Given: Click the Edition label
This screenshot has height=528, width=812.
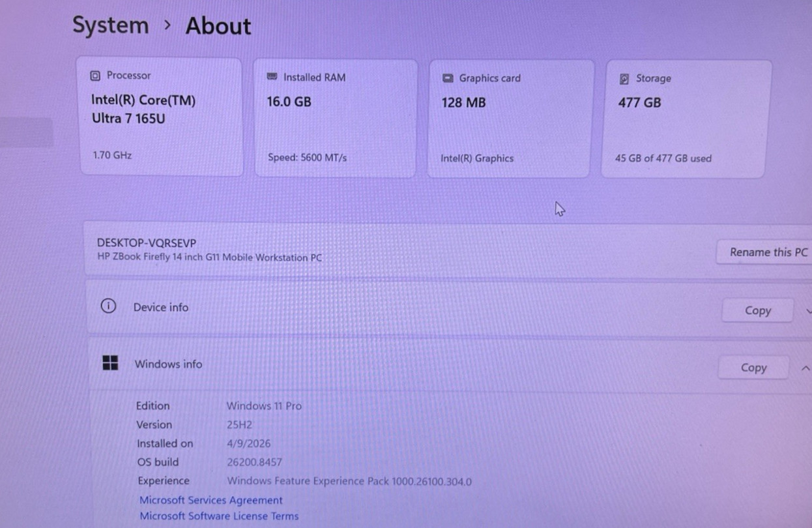Looking at the screenshot, I should pos(152,405).
